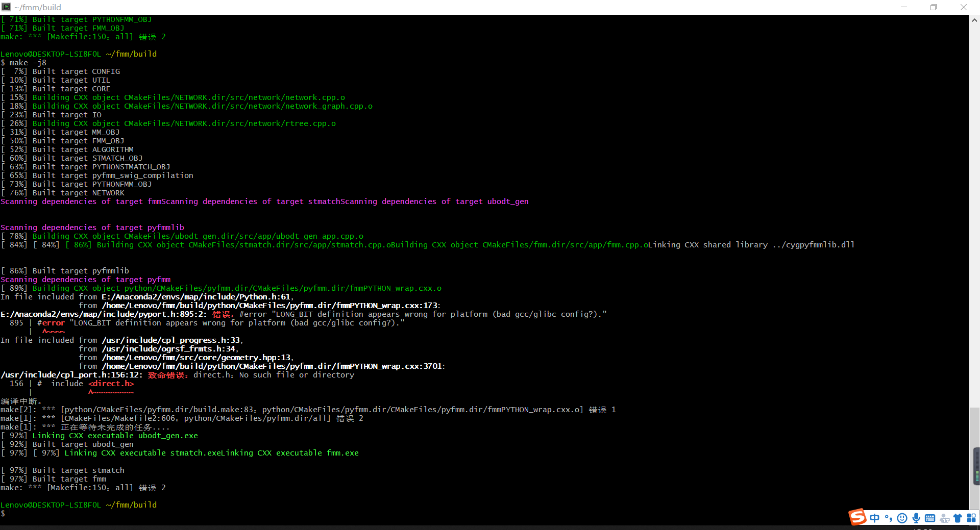Toggle the terminal maximize state
The image size is (980, 530).
(x=934, y=7)
